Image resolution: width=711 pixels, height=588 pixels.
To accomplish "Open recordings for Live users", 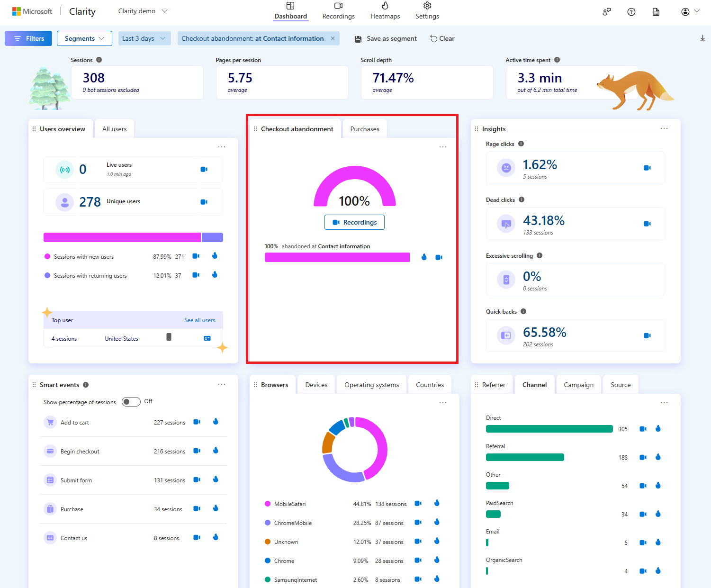I will click(x=204, y=169).
